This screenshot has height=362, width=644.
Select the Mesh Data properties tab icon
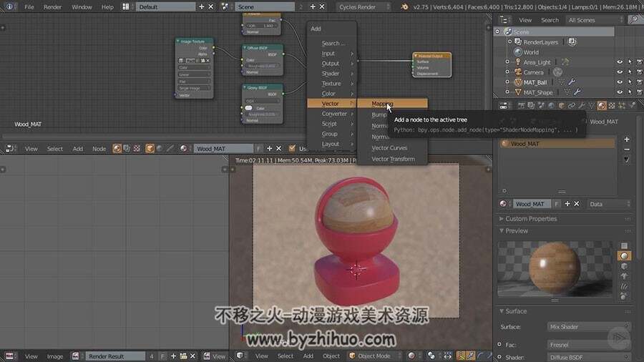tap(592, 106)
